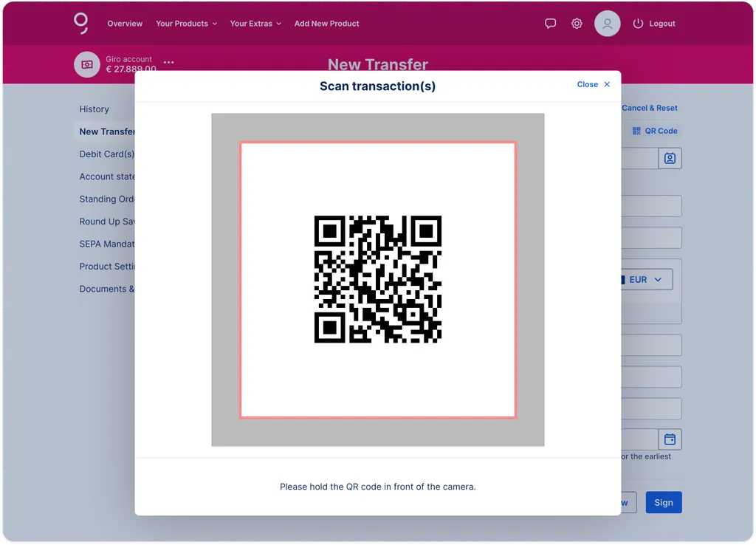Open the user profile avatar
Screen dimensions: 756x545
click(x=607, y=23)
